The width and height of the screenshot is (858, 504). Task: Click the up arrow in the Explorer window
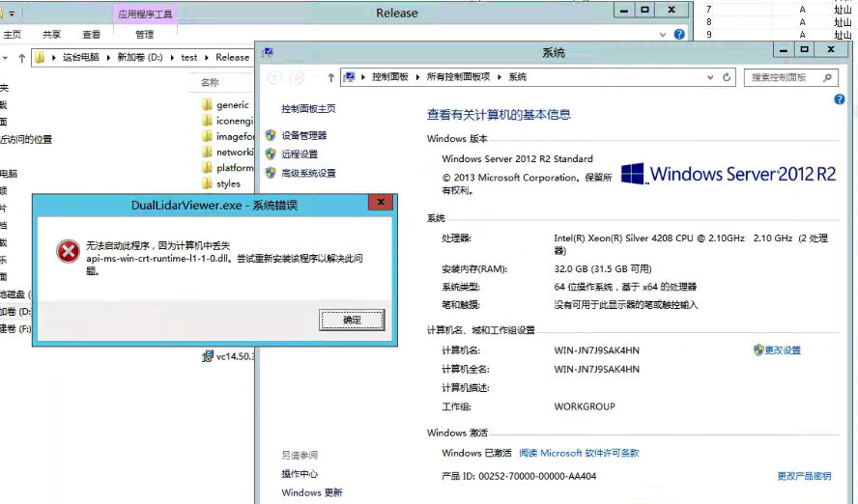(21, 58)
